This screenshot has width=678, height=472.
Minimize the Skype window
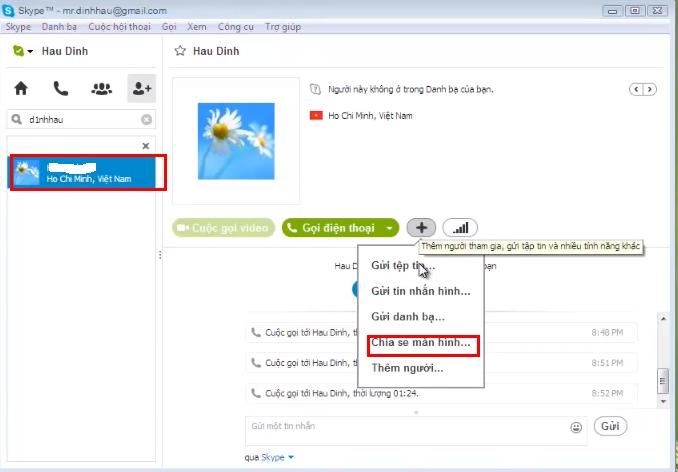coord(612,11)
